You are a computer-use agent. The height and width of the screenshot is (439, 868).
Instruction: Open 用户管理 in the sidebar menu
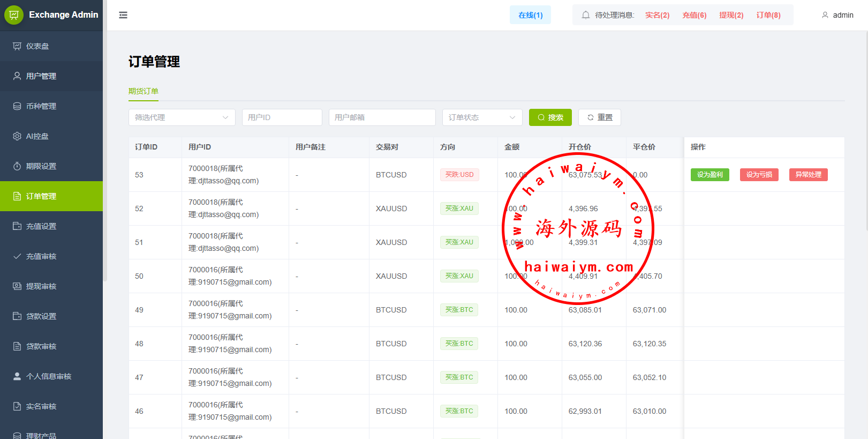click(51, 76)
